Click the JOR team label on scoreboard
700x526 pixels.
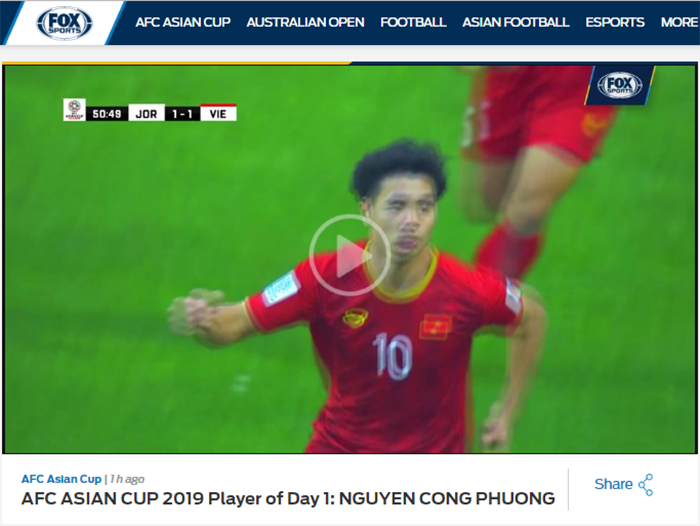tap(146, 114)
